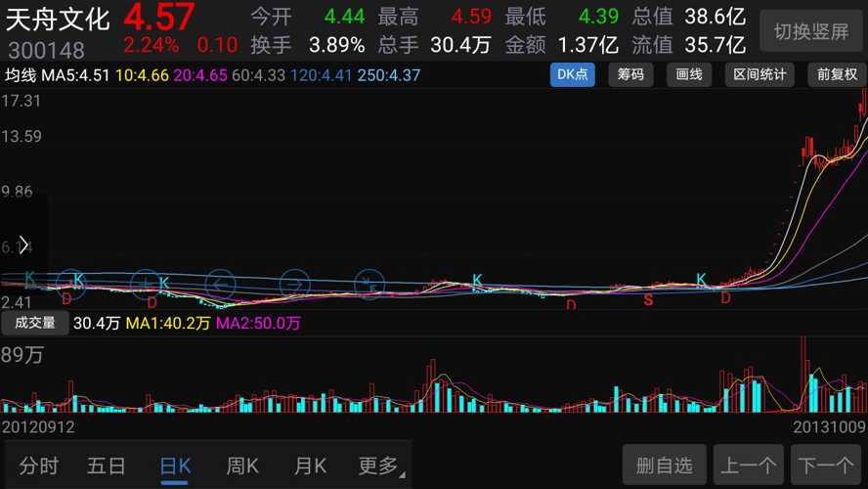Click the K marker near chart's right side
Image resolution: width=868 pixels, height=489 pixels.
click(701, 279)
